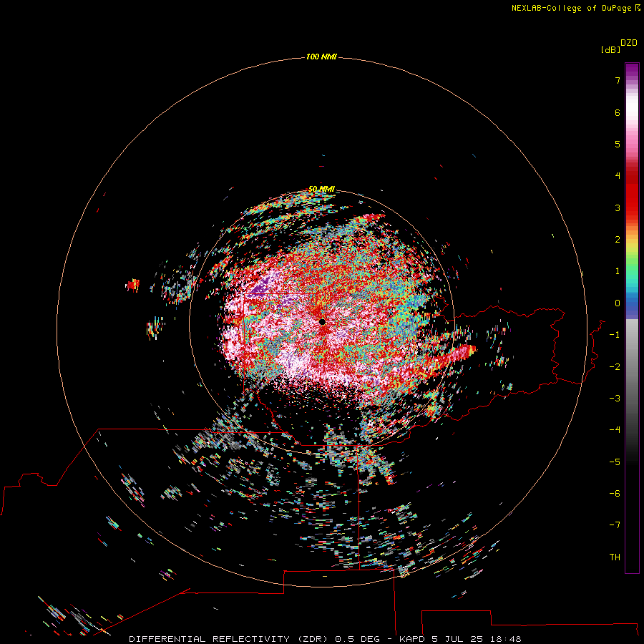This screenshot has height=644, width=644.
Task: Click the -2 value on the colorbar scale
Action: (615, 366)
